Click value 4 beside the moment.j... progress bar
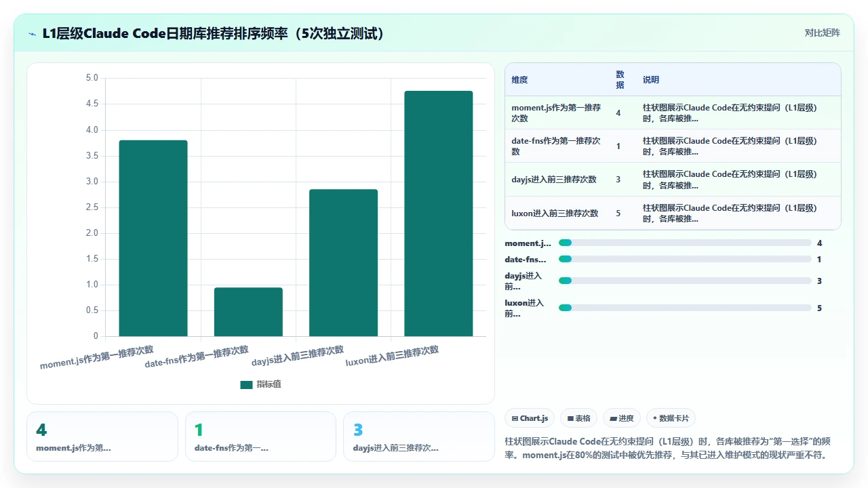 click(819, 243)
